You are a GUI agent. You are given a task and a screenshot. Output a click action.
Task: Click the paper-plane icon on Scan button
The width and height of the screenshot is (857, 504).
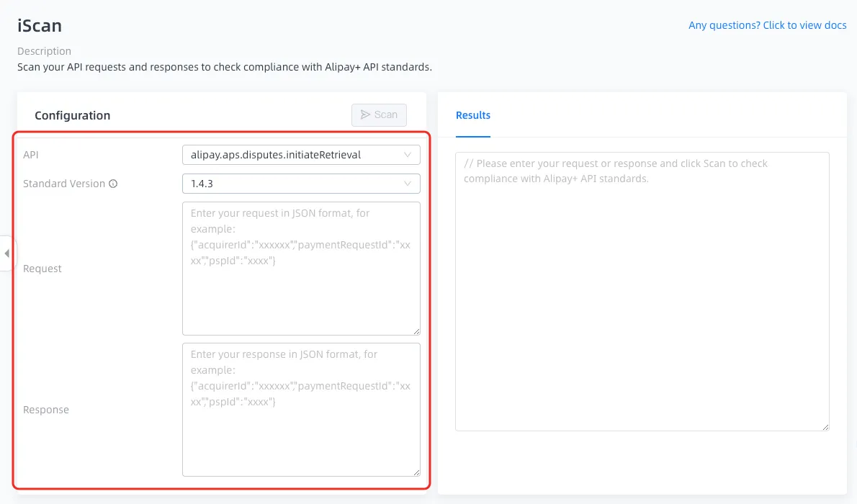coord(366,114)
